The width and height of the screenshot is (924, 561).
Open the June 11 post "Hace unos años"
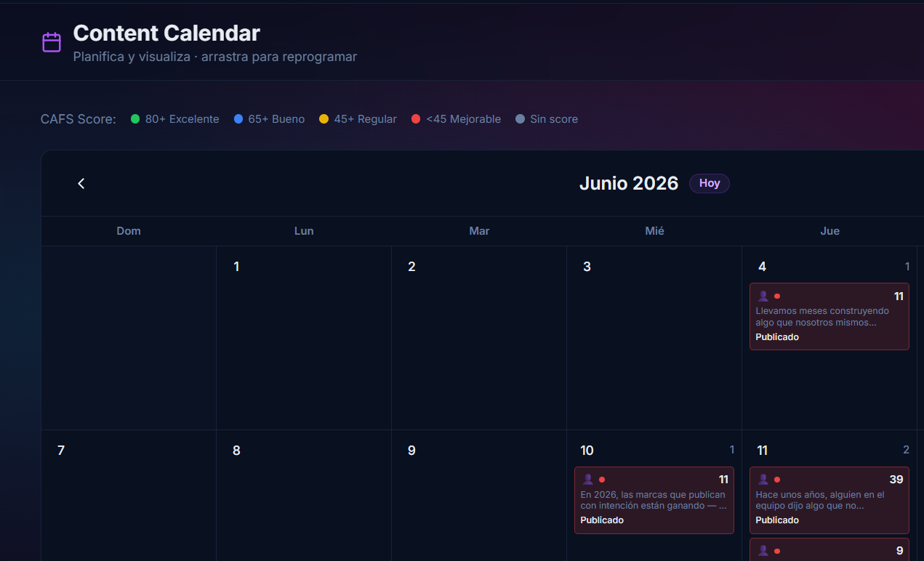[x=829, y=500]
